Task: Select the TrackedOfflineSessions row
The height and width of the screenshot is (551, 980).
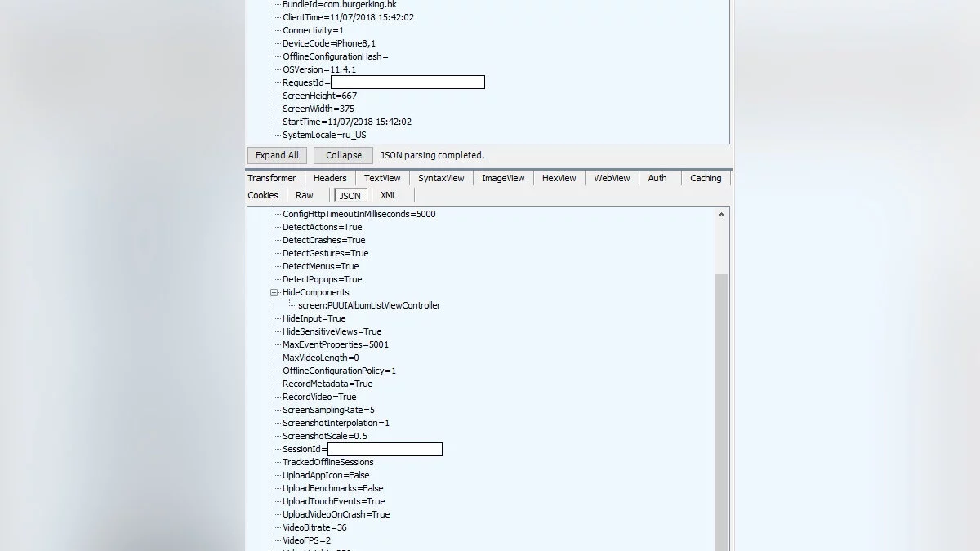Action: coord(327,462)
